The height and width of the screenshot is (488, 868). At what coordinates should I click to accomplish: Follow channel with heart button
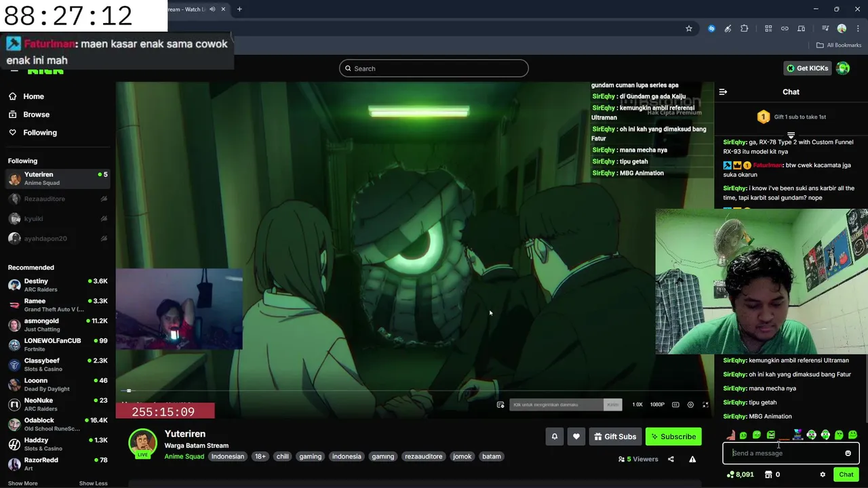click(576, 436)
